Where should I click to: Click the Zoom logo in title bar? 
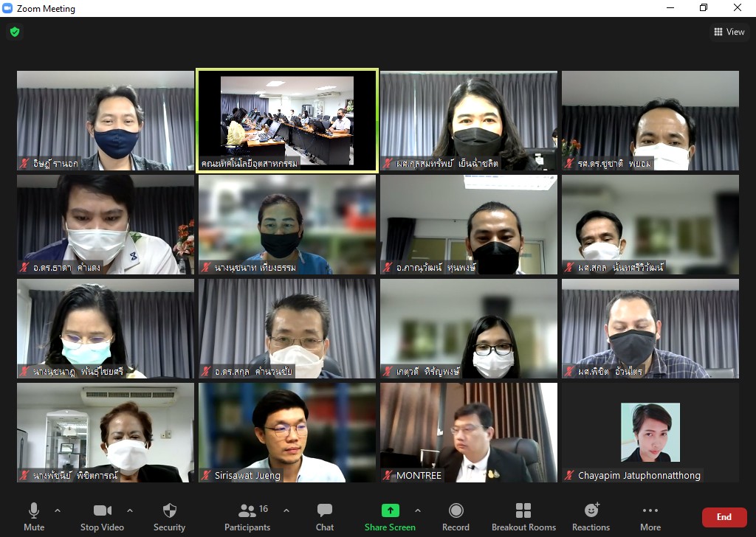[x=7, y=8]
